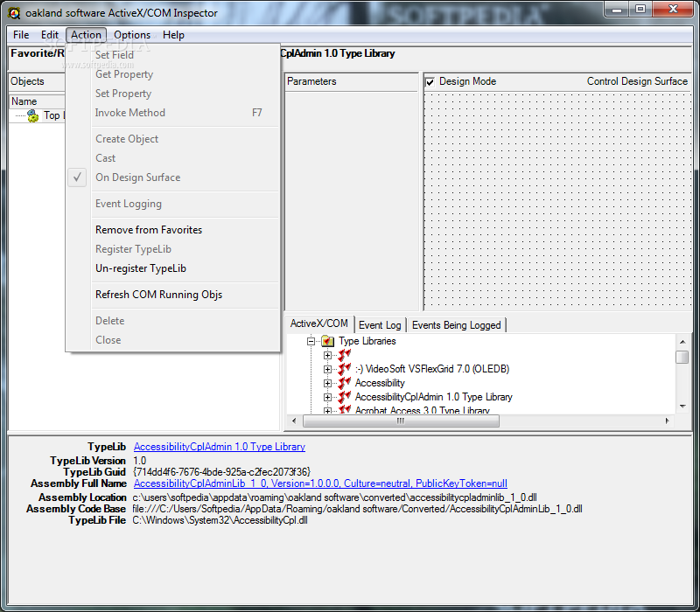Click the Event Logging menu entry
The width and height of the screenshot is (700, 612).
pyautogui.click(x=172, y=204)
